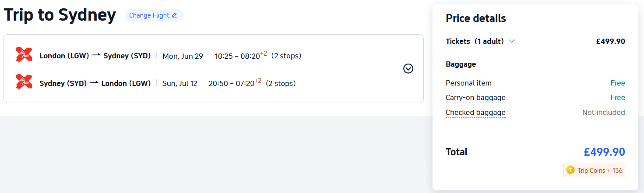The image size is (644, 193).
Task: Click the Trip Coins + 136 badge
Action: [594, 170]
